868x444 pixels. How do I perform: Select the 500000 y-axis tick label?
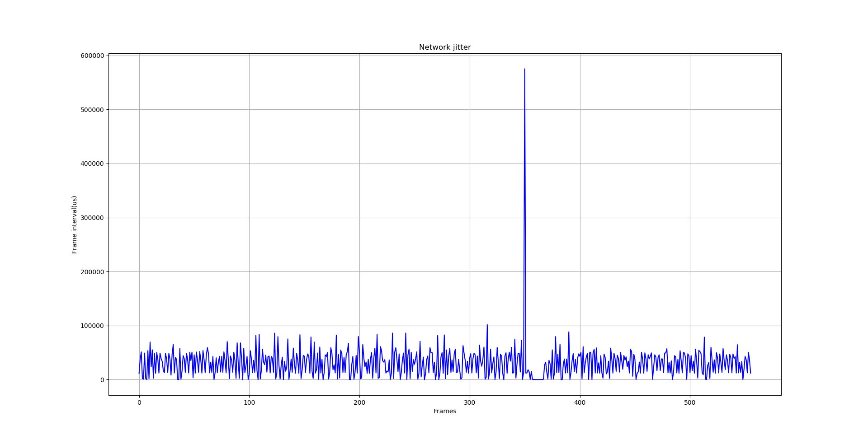pyautogui.click(x=92, y=110)
